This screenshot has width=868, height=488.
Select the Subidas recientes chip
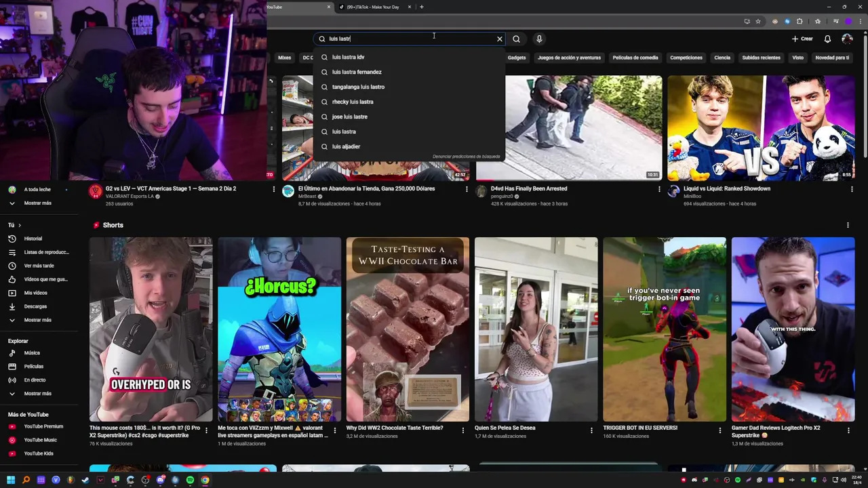pos(761,58)
